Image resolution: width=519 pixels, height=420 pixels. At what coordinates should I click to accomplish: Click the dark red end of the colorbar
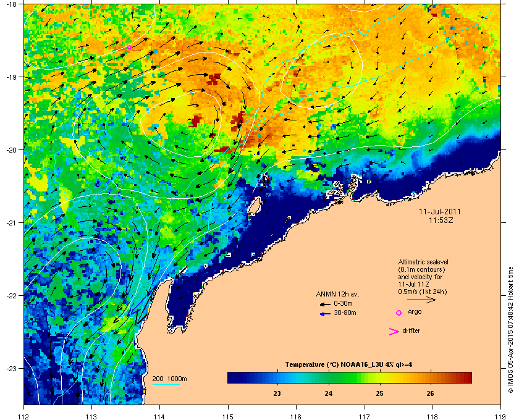(x=467, y=377)
